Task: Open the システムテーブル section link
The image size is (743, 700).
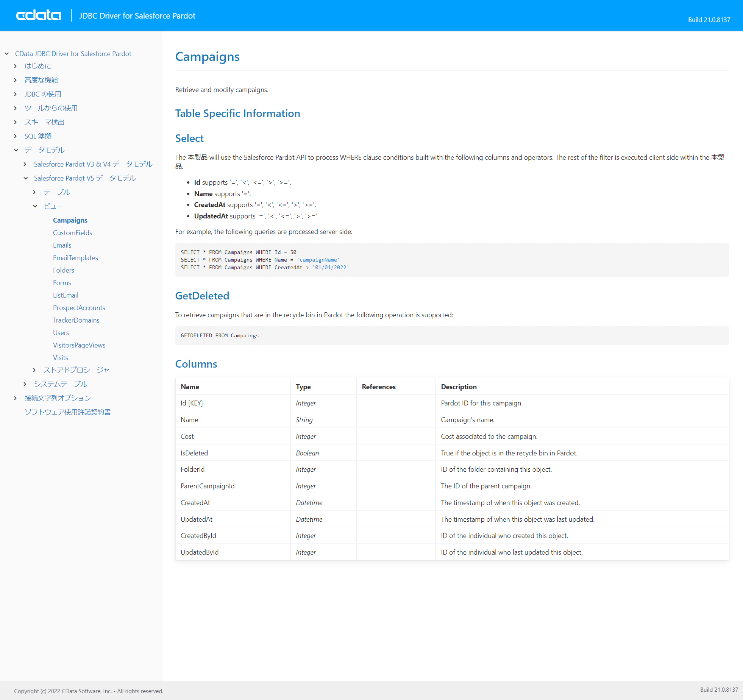Action: [61, 384]
